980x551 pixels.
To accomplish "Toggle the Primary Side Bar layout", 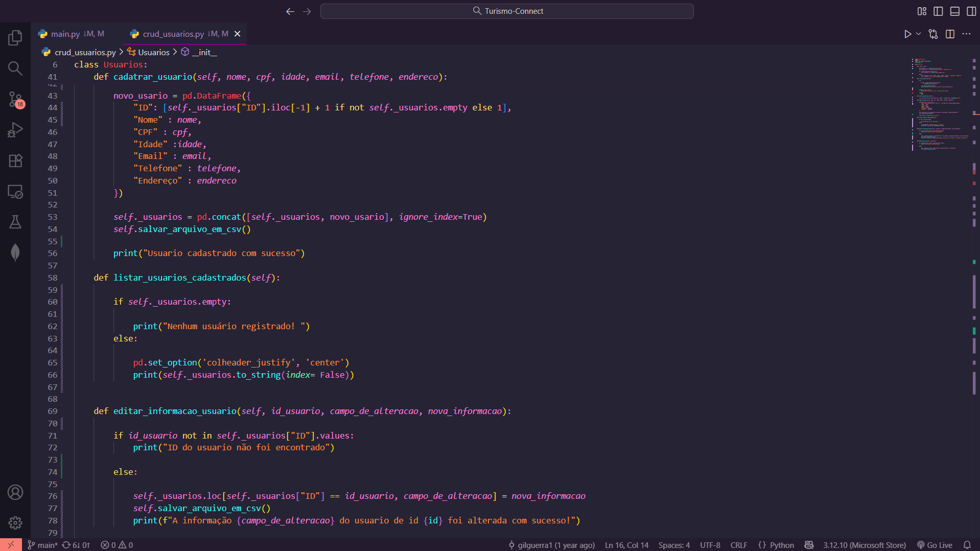I will (x=938, y=11).
